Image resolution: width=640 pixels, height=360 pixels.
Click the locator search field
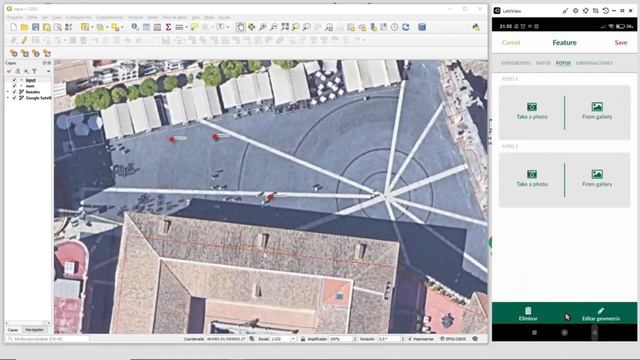(48, 339)
